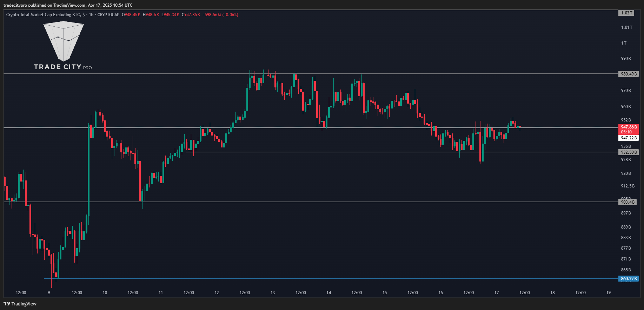644x310 pixels.
Task: Click the '980.49B' resistance price tag
Action: click(628, 74)
